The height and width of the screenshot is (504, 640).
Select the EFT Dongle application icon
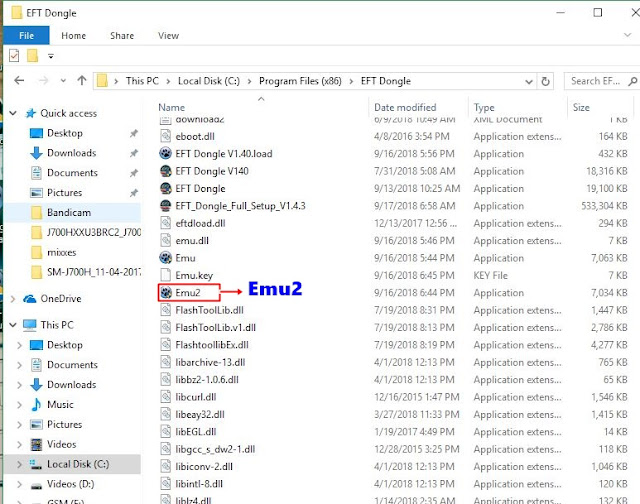165,189
